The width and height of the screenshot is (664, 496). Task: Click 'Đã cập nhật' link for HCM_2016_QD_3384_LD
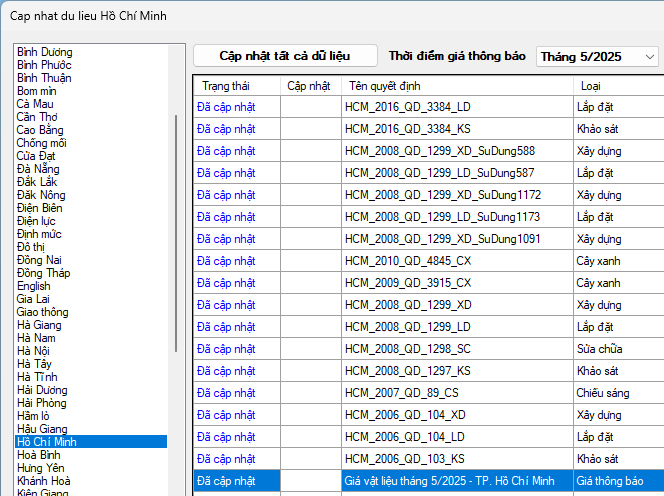[x=226, y=107]
